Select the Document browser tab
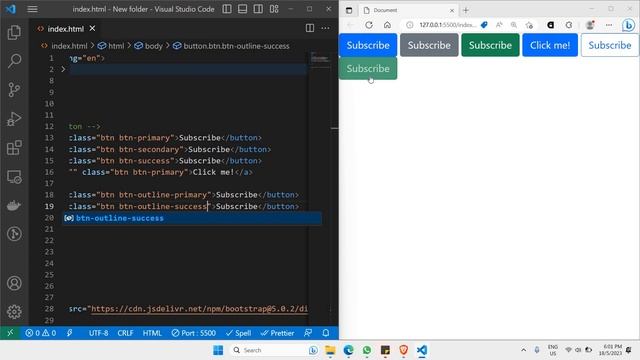 [x=408, y=10]
